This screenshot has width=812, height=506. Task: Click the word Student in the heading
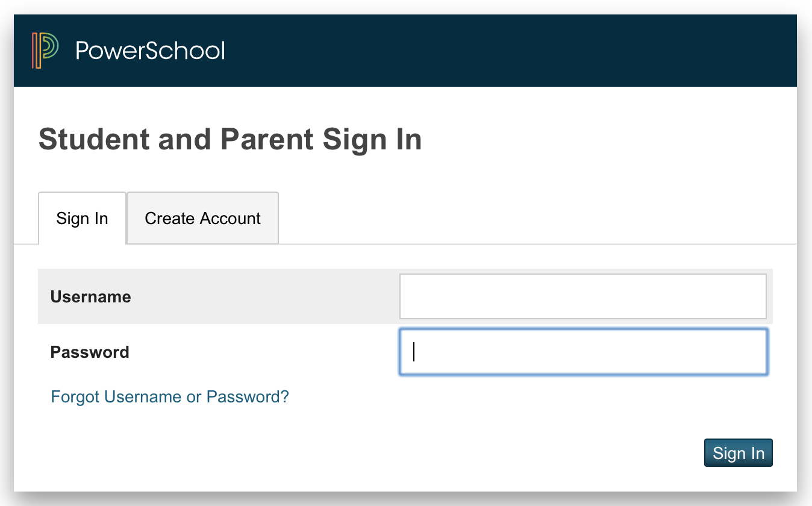[x=94, y=140]
